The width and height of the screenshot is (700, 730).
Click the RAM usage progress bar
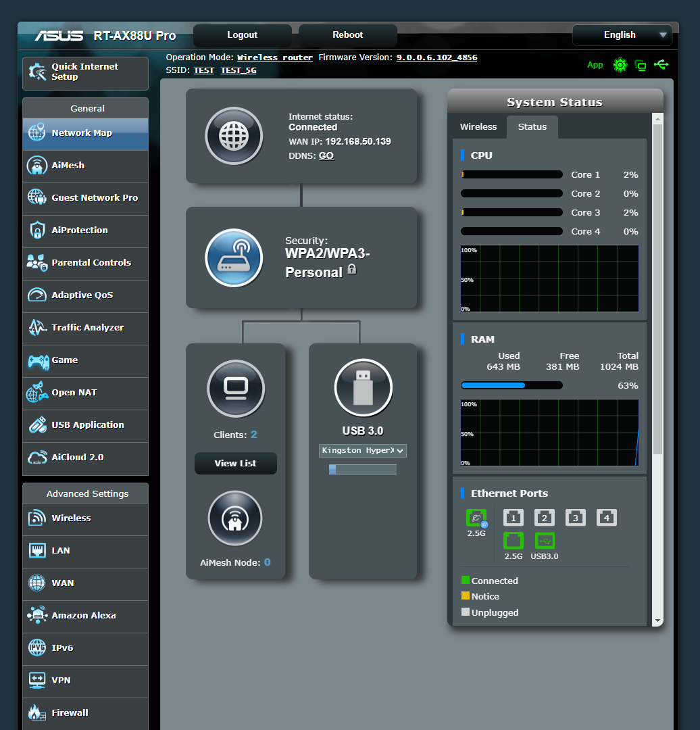511,385
